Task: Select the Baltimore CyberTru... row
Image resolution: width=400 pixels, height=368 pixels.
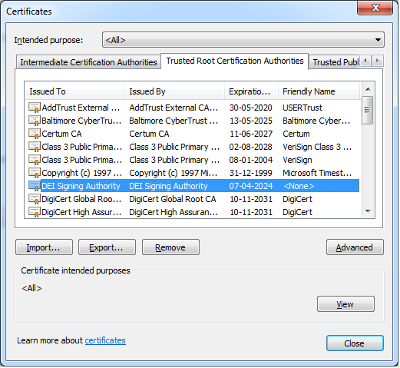Action: pyautogui.click(x=192, y=121)
